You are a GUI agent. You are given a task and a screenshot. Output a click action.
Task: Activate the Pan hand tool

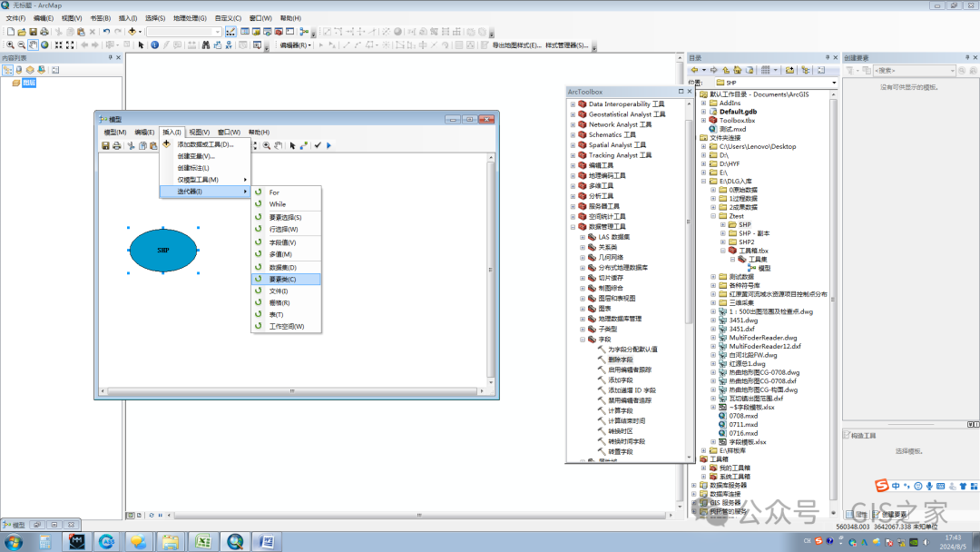(33, 45)
